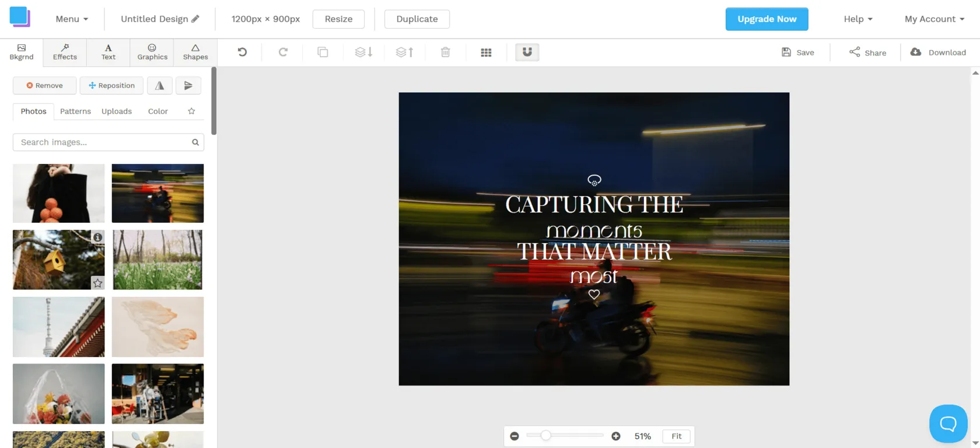The height and width of the screenshot is (448, 980).
Task: Open the Menu dropdown
Action: 72,19
